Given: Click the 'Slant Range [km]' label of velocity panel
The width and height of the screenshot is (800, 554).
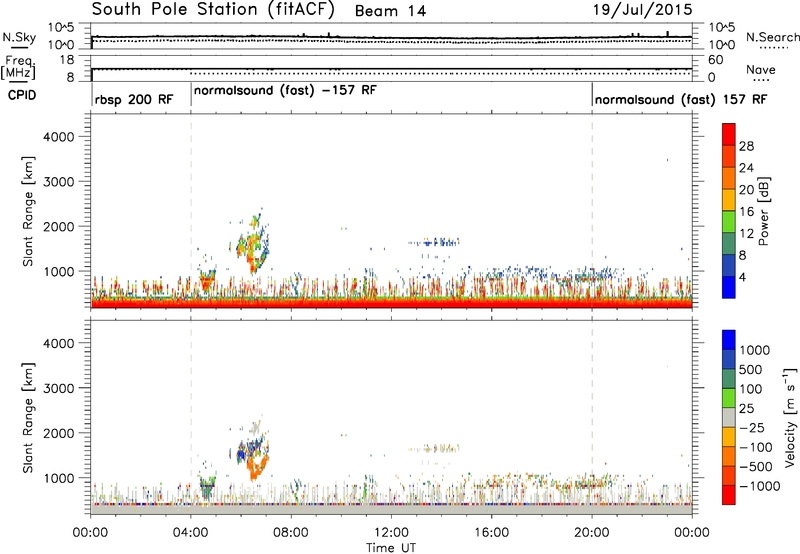Looking at the screenshot, I should (28, 418).
